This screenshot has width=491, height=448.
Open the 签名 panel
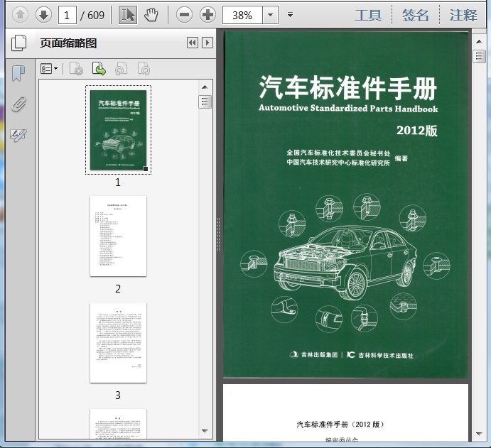pos(416,15)
